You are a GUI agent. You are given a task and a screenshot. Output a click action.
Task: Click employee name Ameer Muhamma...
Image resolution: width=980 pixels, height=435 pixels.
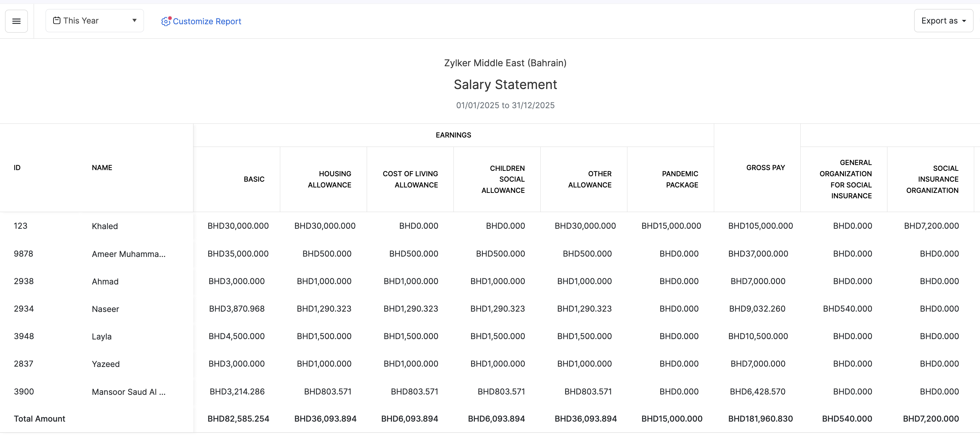coord(129,254)
